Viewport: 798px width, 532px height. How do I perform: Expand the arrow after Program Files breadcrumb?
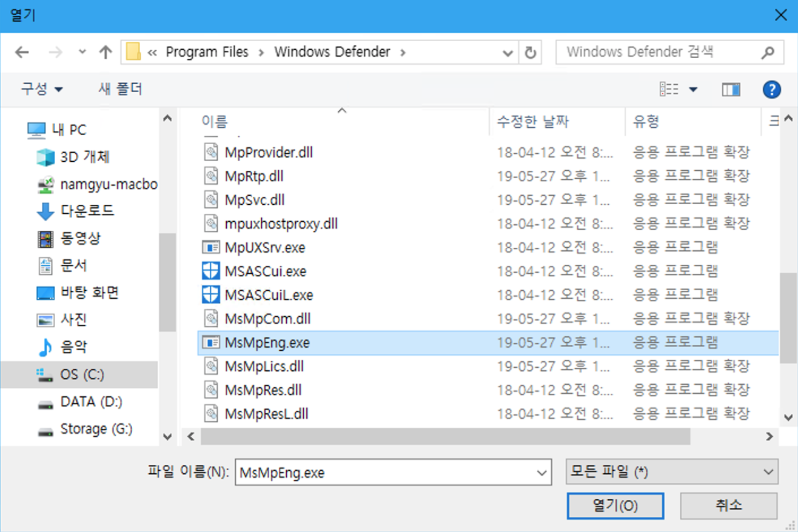261,53
